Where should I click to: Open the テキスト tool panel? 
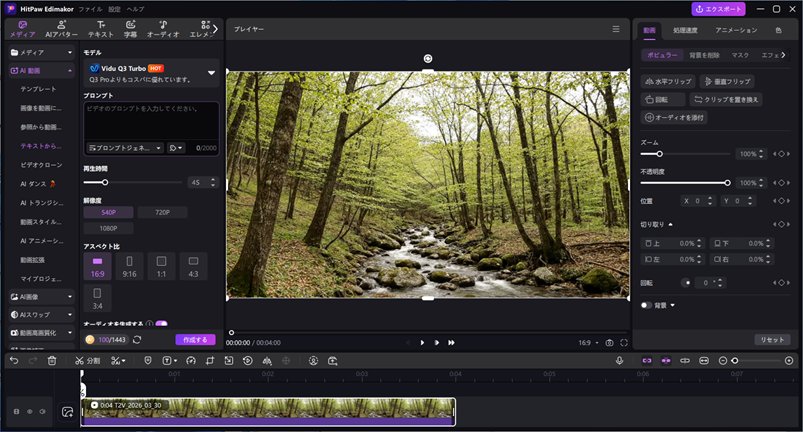click(x=101, y=29)
